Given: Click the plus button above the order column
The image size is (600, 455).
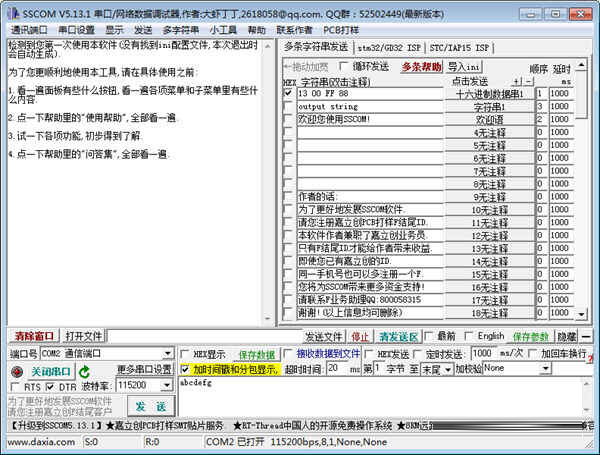Looking at the screenshot, I should (516, 81).
